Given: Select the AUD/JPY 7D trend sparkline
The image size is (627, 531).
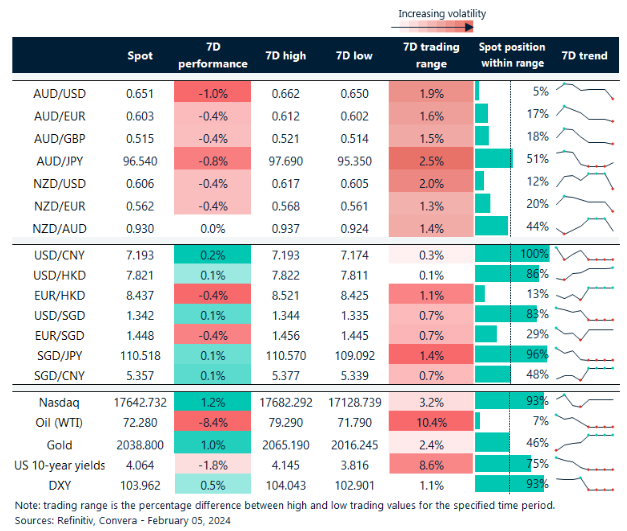Looking at the screenshot, I should point(585,159).
